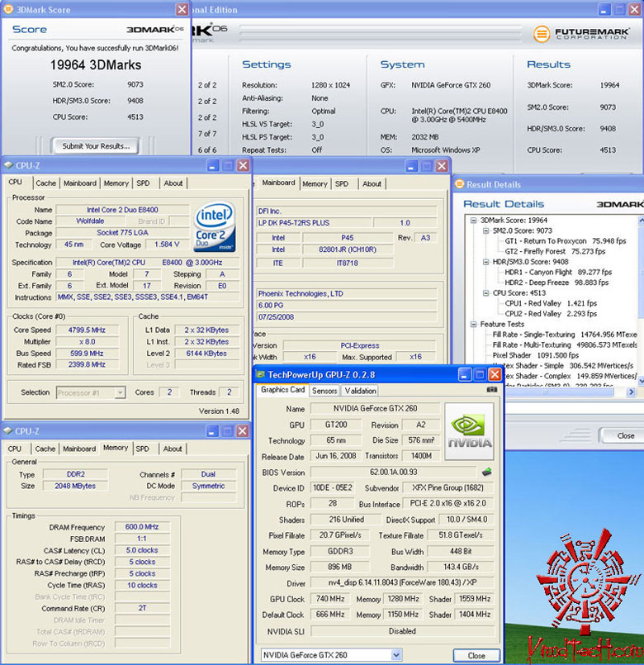The image size is (644, 665).
Task: Click the Rated FSB value 2399.8 MHz
Action: tap(87, 364)
